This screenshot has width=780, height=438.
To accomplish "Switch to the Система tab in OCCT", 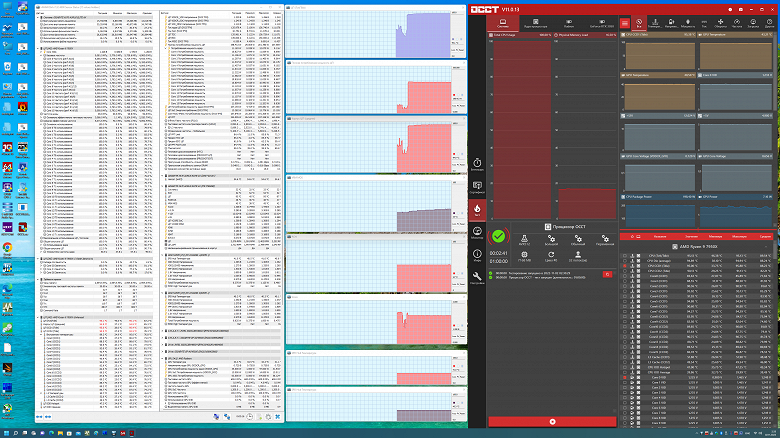I will pyautogui.click(x=503, y=23).
